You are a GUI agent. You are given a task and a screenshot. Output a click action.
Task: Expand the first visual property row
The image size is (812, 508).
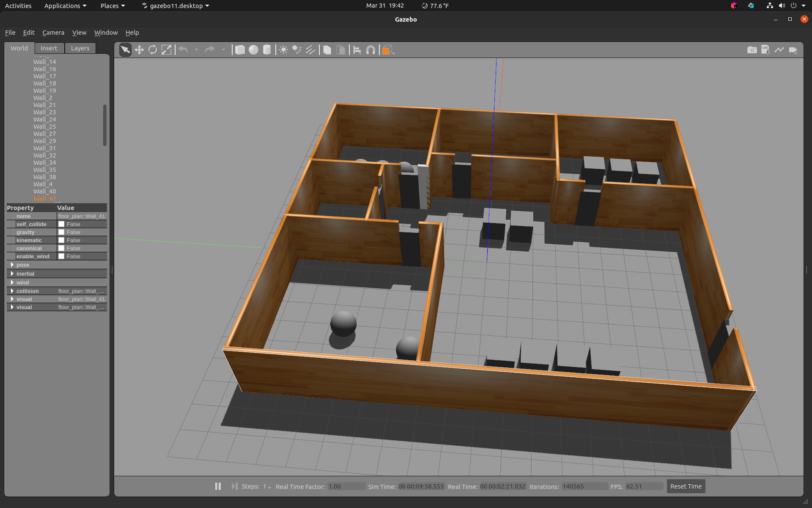(x=12, y=299)
